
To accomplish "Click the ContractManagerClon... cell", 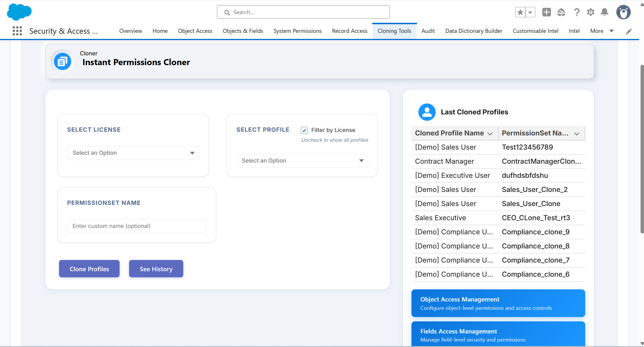I will [542, 161].
